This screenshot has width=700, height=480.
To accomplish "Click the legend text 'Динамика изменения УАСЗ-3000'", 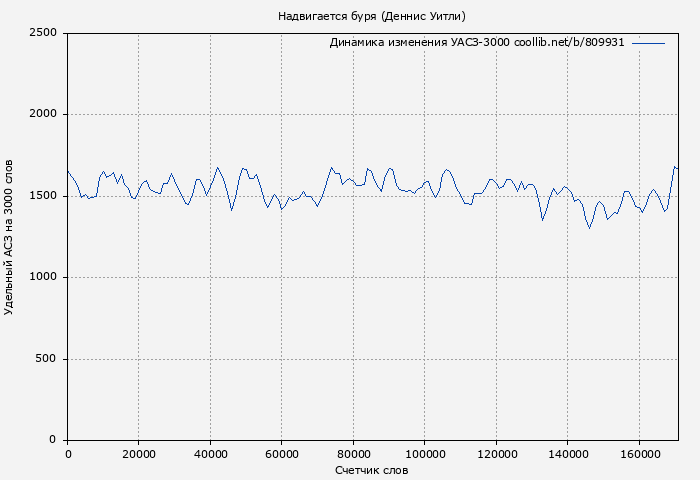I will tap(419, 43).
